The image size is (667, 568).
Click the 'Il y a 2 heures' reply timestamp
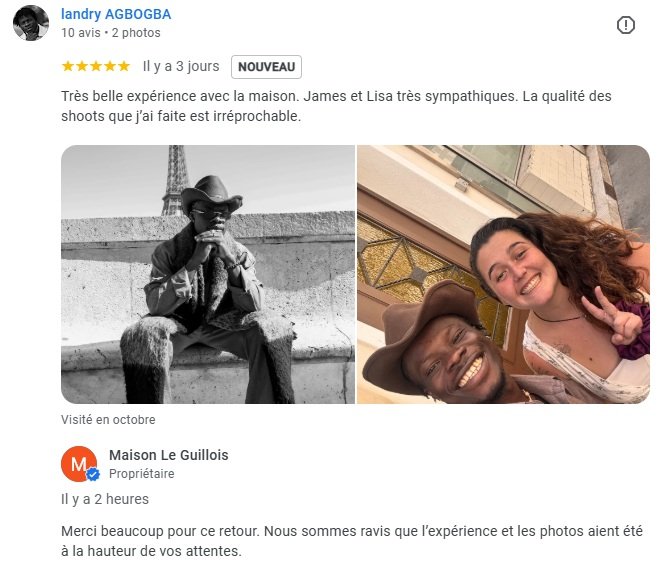click(105, 499)
